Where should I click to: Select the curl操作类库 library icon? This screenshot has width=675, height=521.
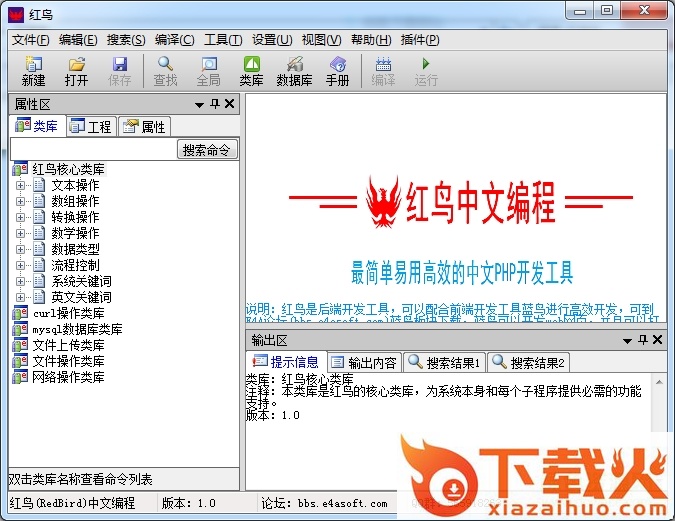click(20, 313)
